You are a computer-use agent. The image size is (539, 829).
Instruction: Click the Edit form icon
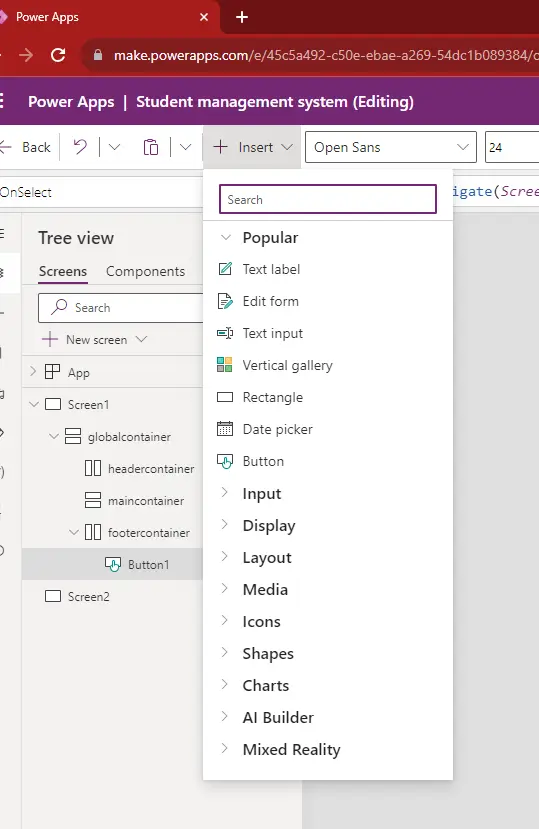(225, 301)
